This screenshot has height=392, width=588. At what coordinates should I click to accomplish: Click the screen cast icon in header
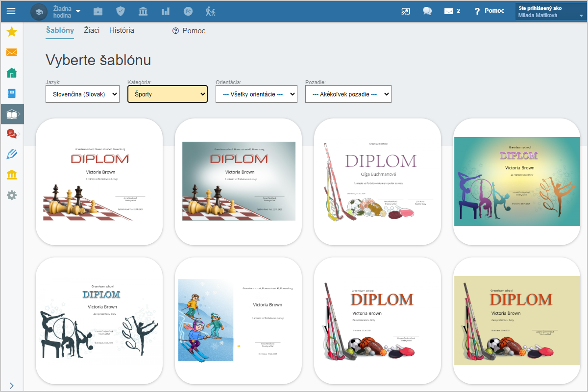pyautogui.click(x=405, y=11)
